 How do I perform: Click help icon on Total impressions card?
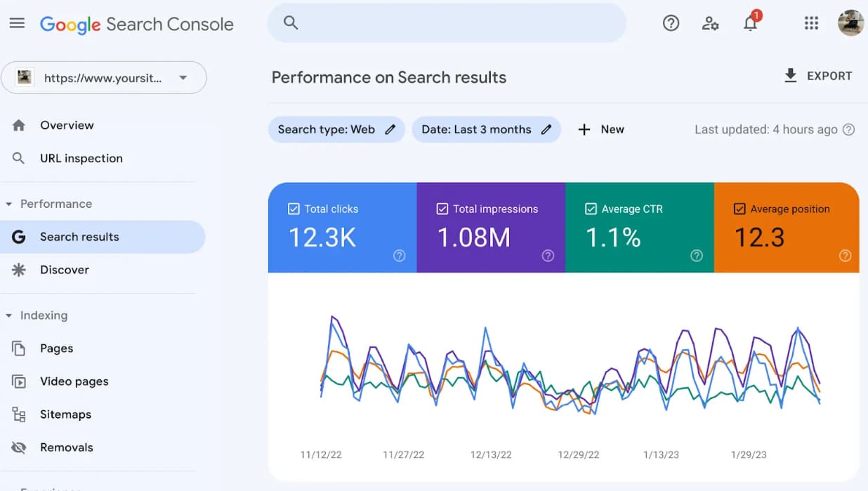548,256
